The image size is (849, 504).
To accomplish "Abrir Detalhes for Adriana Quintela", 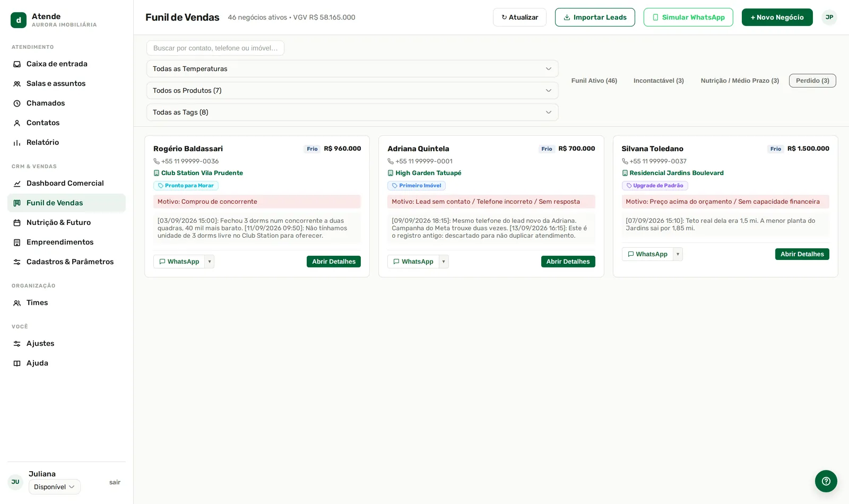I will (568, 262).
